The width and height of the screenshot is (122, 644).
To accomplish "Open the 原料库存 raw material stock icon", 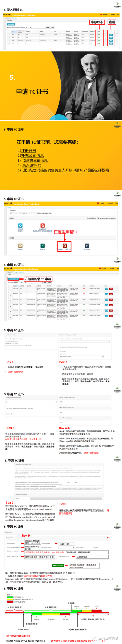I will pyautogui.click(x=87, y=246).
